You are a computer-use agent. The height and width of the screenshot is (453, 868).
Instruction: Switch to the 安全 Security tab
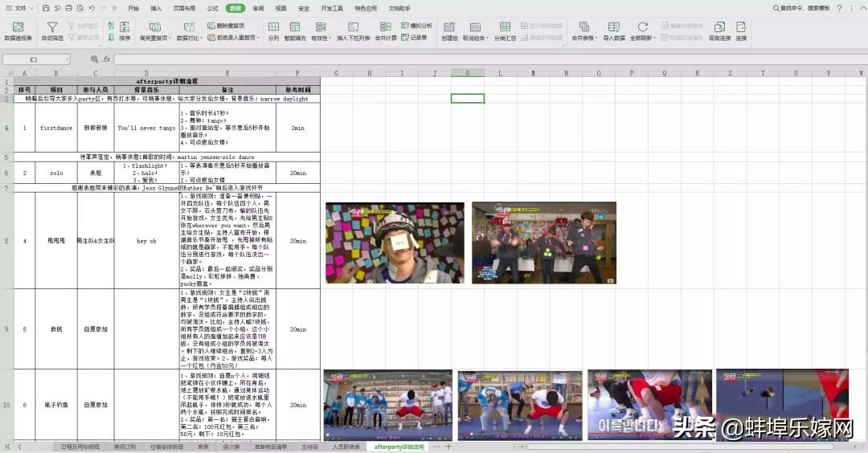tap(304, 8)
